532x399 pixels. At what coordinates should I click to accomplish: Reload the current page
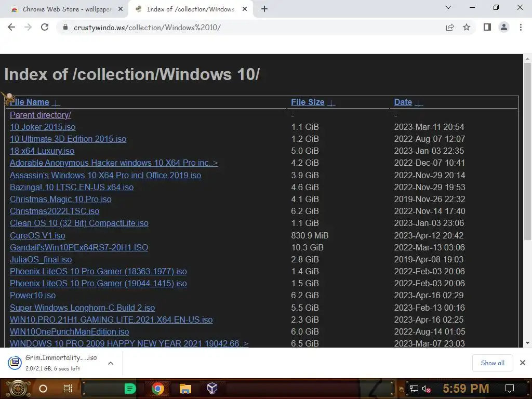[x=45, y=27]
